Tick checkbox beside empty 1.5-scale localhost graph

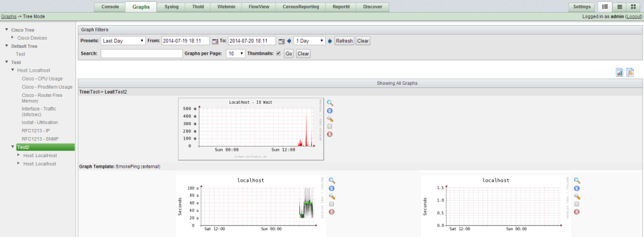[x=577, y=204]
